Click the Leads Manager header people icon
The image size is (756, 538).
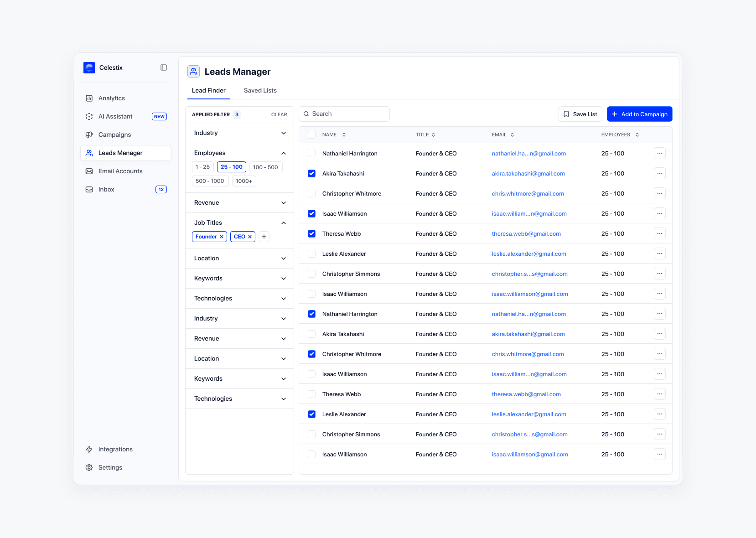(x=194, y=72)
